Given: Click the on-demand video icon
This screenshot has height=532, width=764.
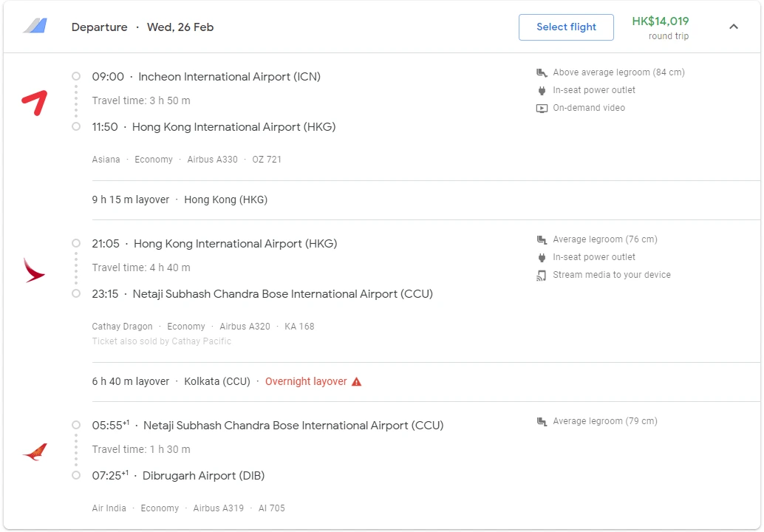Looking at the screenshot, I should point(542,108).
